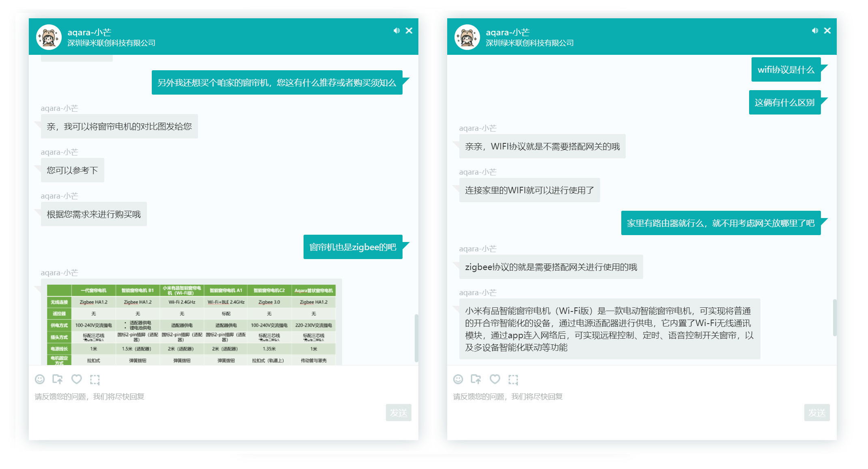Click aqara avatar in left chat header
Image resolution: width=868 pixels, height=469 pixels.
[x=49, y=37]
